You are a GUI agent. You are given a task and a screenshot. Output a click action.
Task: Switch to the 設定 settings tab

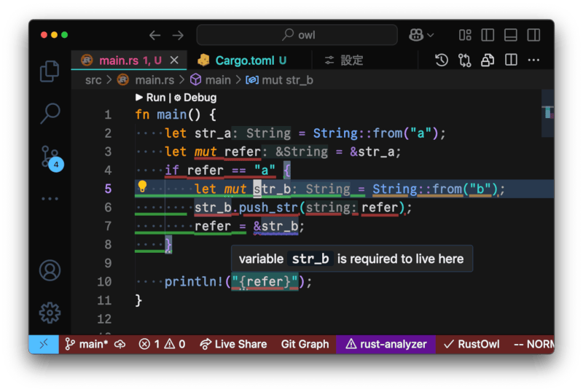pos(345,60)
